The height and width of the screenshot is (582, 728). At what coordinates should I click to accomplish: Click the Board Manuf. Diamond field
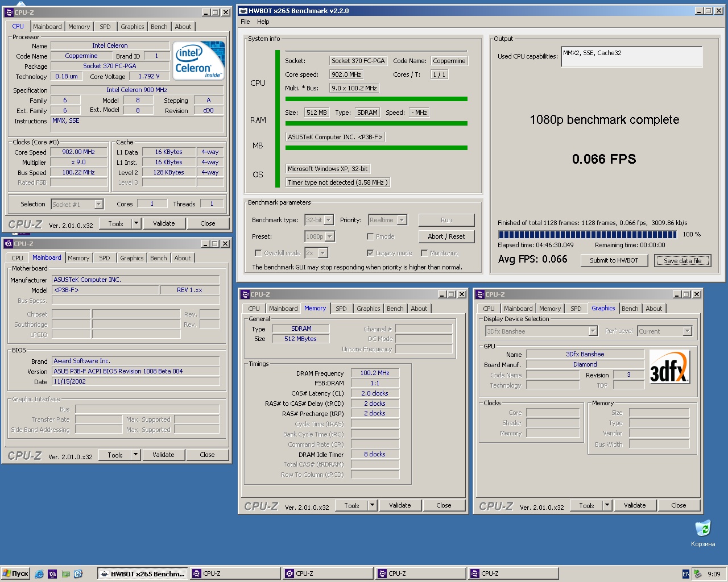(x=585, y=364)
